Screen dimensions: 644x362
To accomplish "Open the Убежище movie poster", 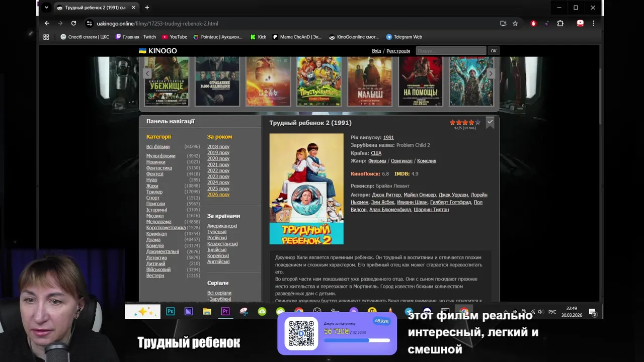I will pos(167,81).
